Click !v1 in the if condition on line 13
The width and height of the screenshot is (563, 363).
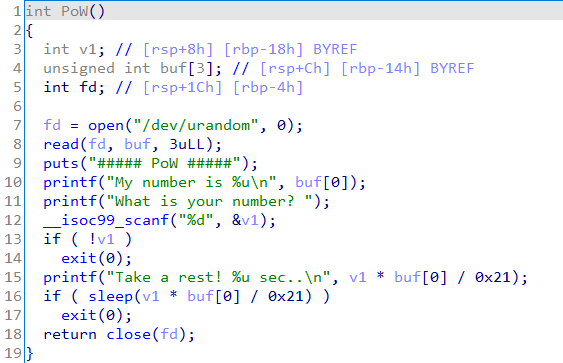click(x=102, y=239)
